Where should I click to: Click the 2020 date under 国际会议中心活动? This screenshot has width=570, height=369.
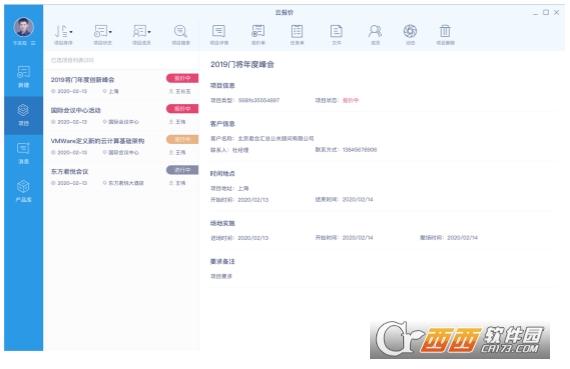pos(72,122)
